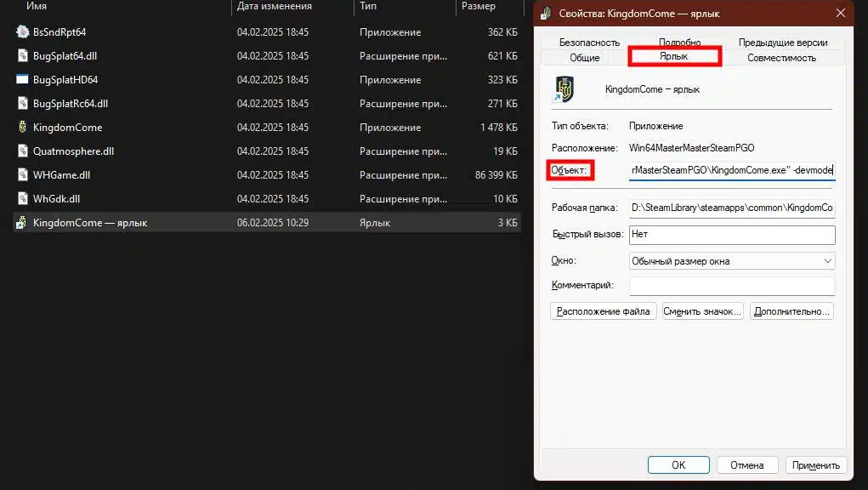Click the KingdomCome – ярлык name in dialog
The width and height of the screenshot is (868, 490).
tap(652, 89)
